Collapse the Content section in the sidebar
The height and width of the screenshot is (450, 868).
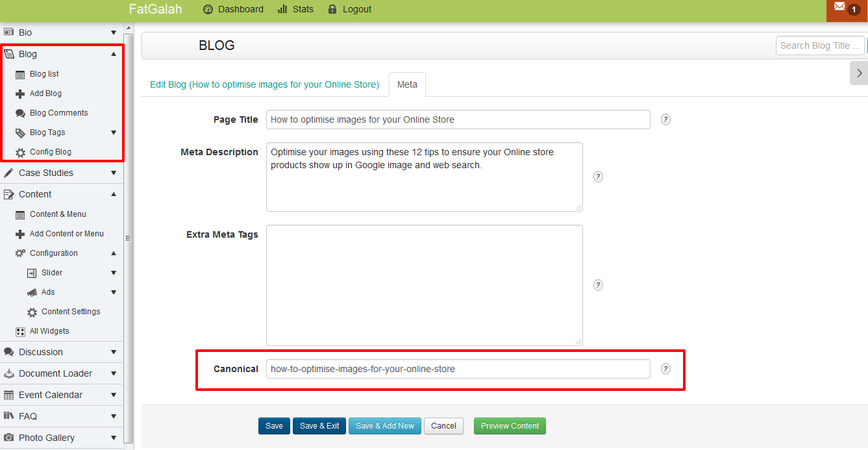[x=114, y=194]
